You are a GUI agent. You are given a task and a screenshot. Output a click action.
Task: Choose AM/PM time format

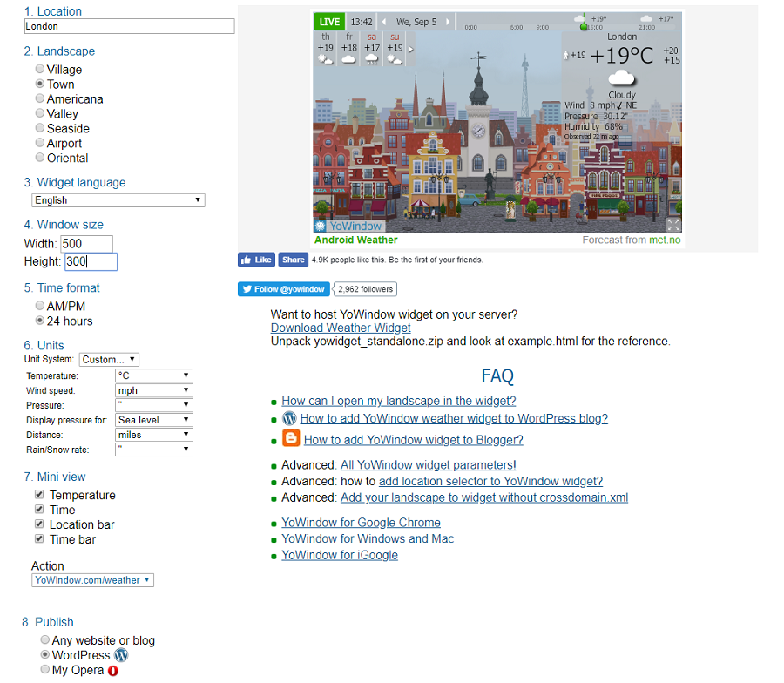pyautogui.click(x=40, y=306)
